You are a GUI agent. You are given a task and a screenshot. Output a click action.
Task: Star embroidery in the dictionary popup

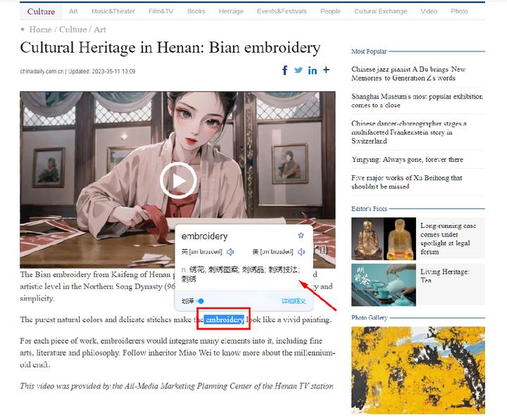301,235
